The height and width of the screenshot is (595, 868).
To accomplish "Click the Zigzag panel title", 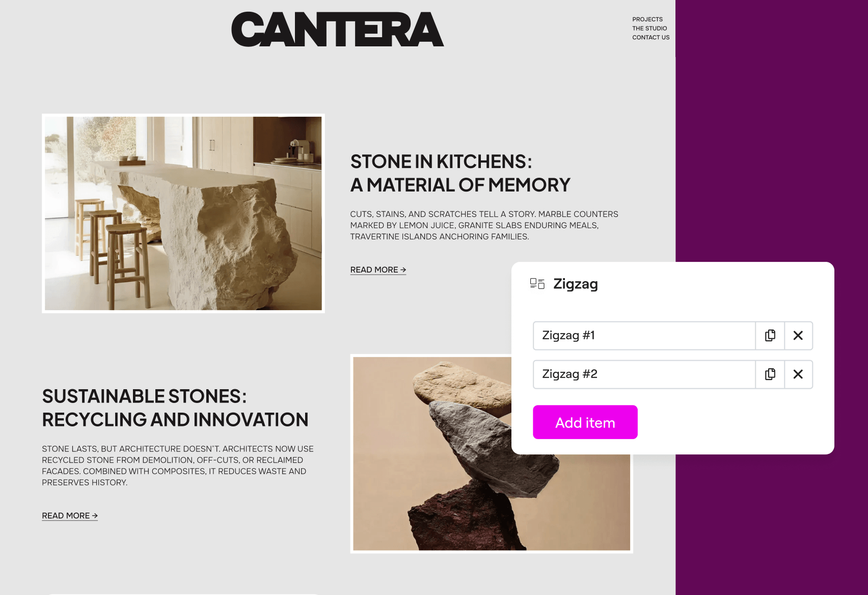I will pos(576,284).
